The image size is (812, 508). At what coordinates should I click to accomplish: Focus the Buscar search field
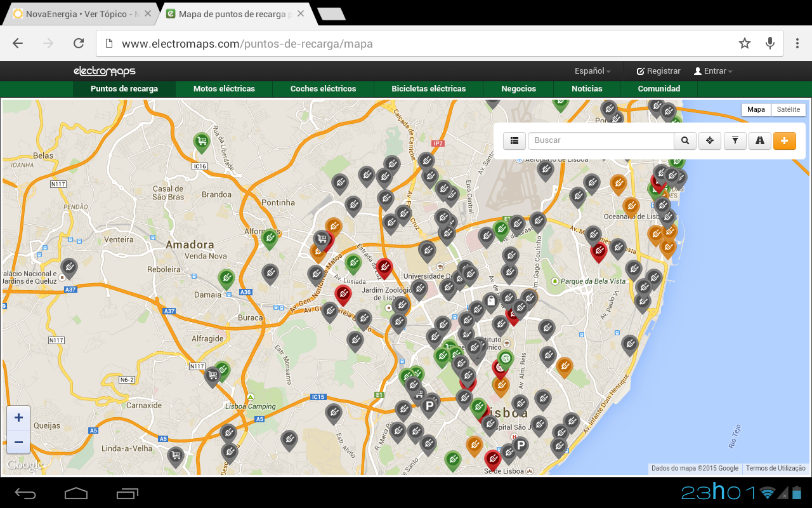coord(601,141)
